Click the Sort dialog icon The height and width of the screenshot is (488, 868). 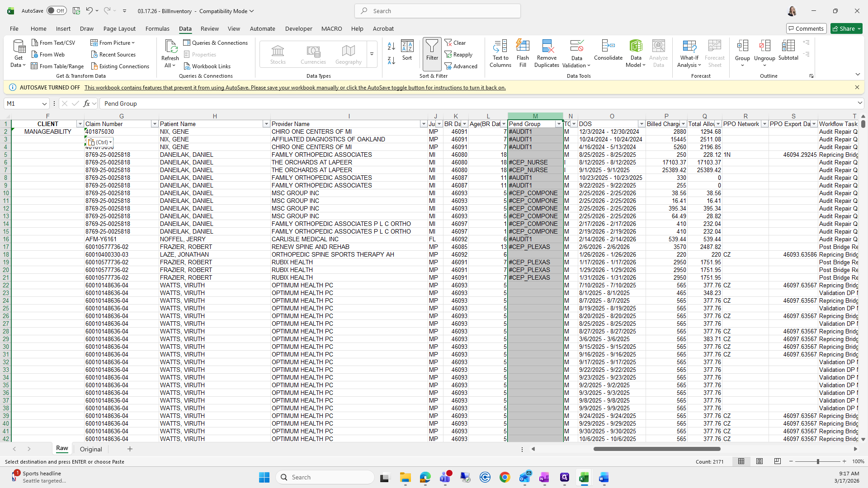[407, 50]
